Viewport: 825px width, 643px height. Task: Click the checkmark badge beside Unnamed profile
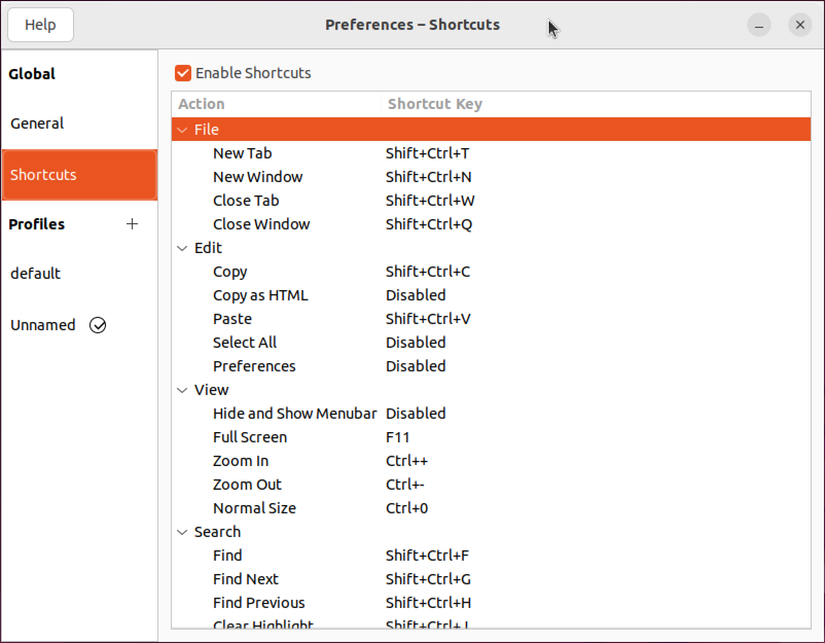tap(97, 324)
